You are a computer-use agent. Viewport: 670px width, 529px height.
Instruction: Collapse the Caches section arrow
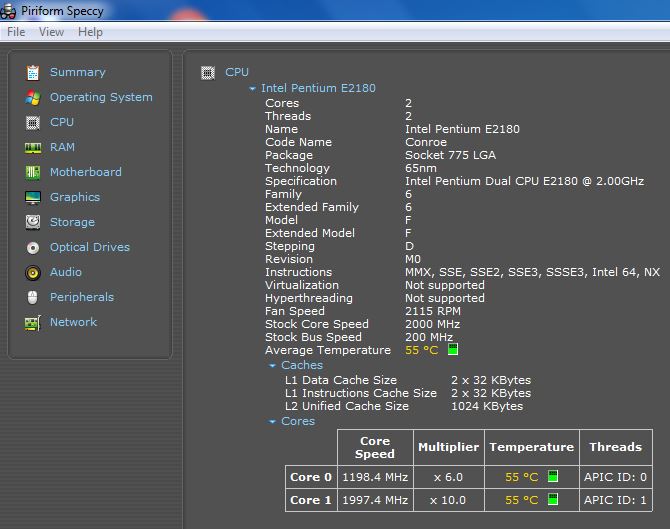[272, 366]
